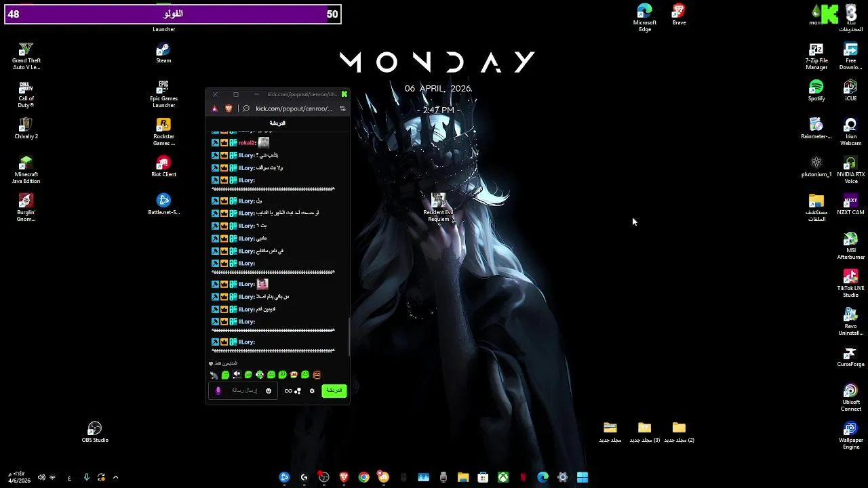Select Wallpaper Engine desktop icon
This screenshot has width=868, height=488.
(850, 436)
